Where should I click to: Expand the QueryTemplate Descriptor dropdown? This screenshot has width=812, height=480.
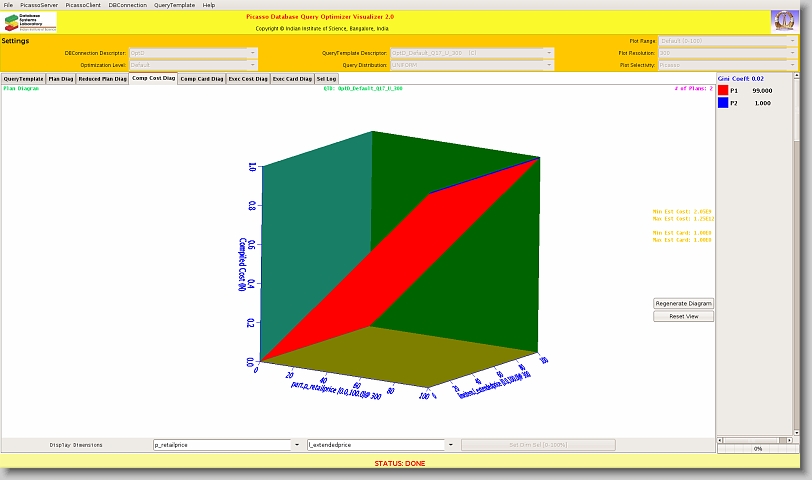[x=549, y=52]
